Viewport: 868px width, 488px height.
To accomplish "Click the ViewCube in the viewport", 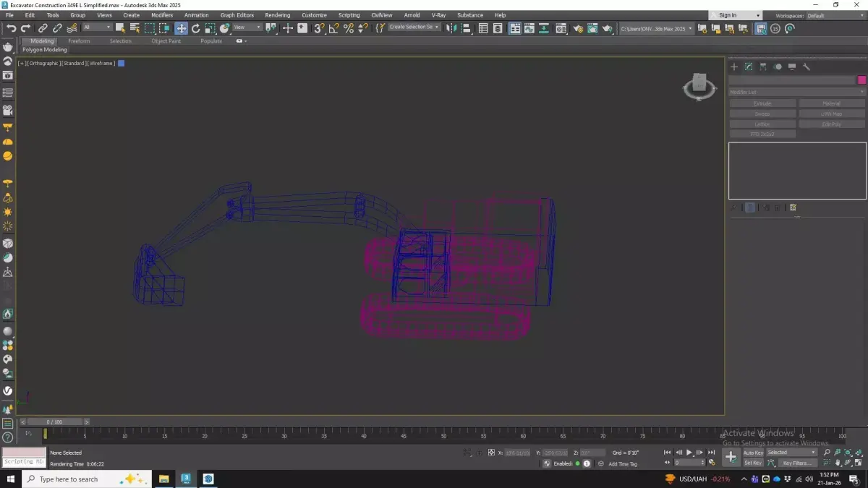I will (699, 86).
